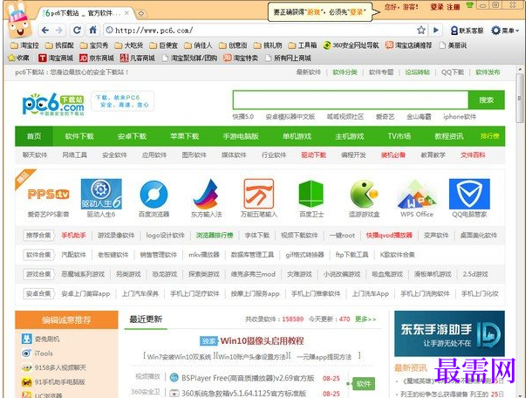
Task: Click the play arrow beside address bar
Action: click(x=436, y=31)
